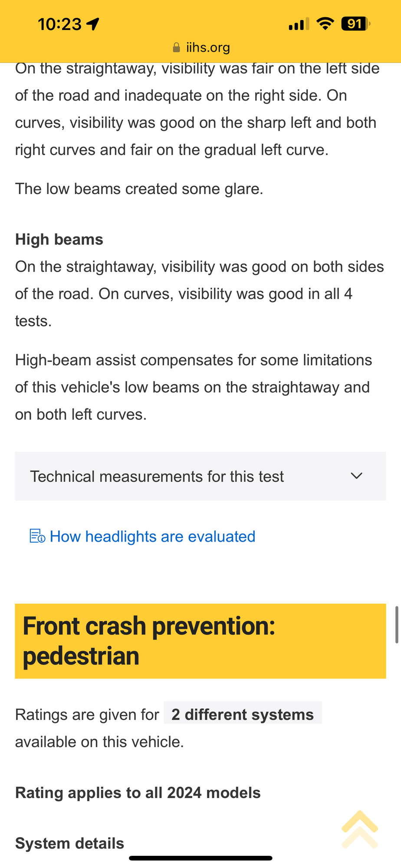Tap the battery indicator showing 91
Screen dimensions: 401x868
(x=355, y=23)
